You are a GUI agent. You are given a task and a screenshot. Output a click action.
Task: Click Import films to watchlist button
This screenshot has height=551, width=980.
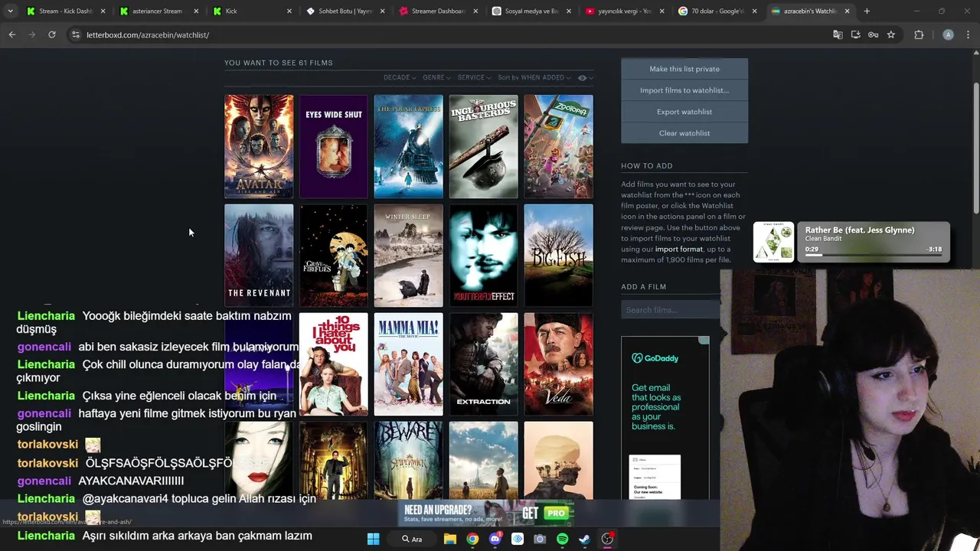[684, 90]
